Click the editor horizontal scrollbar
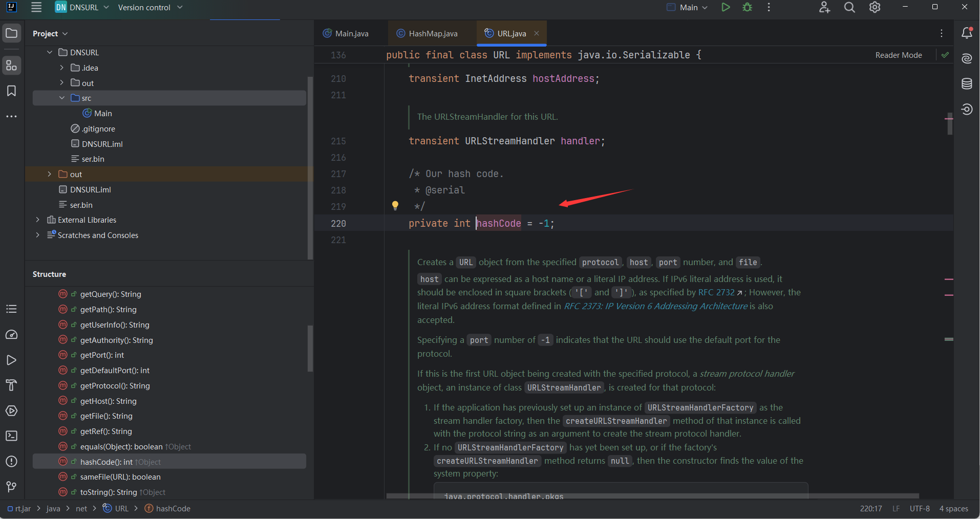 (x=653, y=496)
